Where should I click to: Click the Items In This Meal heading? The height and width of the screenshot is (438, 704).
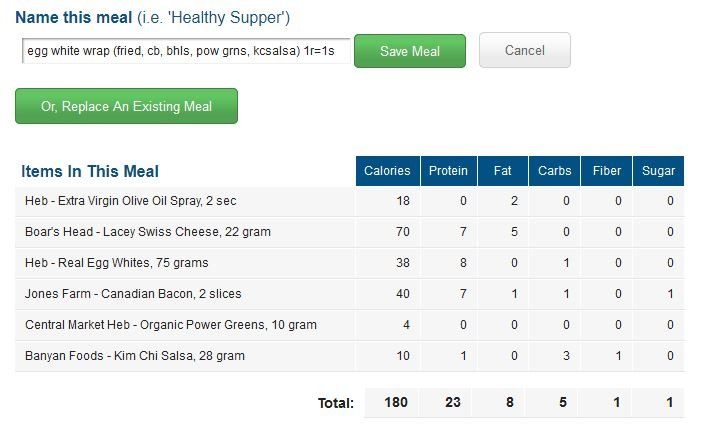pyautogui.click(x=90, y=171)
